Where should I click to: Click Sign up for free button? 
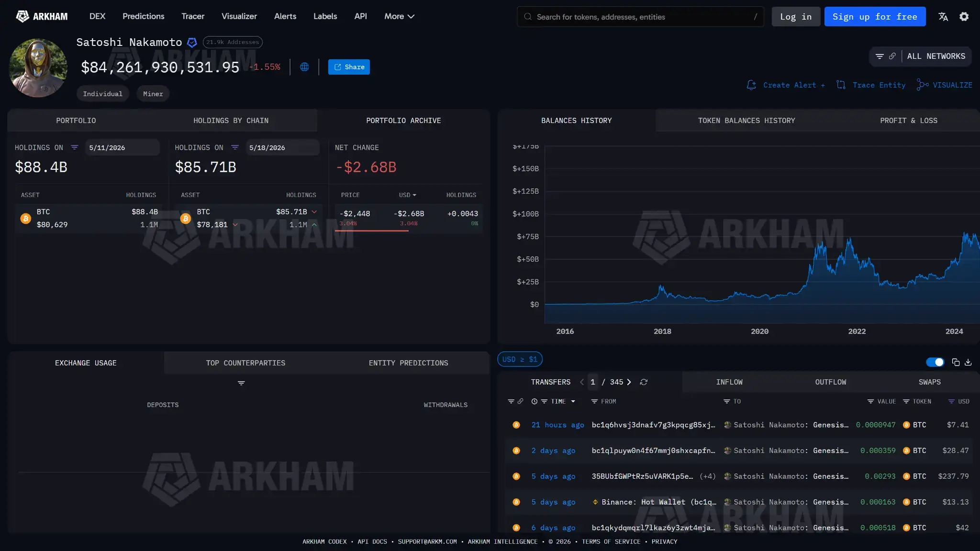pyautogui.click(x=875, y=17)
